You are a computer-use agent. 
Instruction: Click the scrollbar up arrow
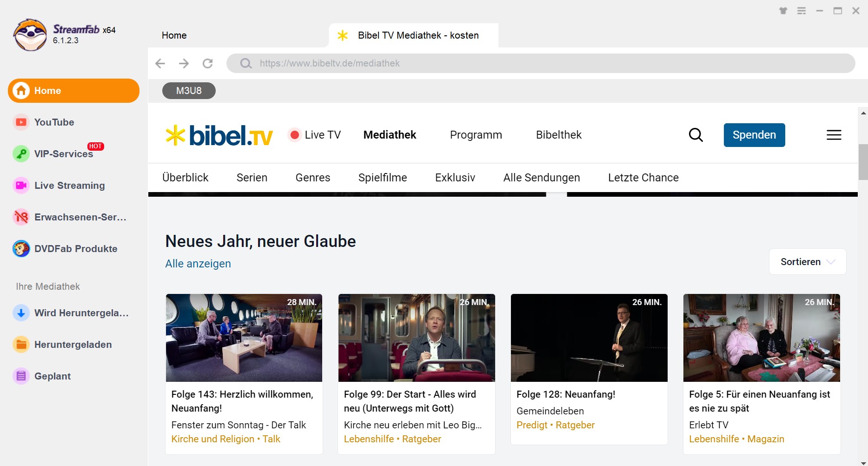[863, 113]
